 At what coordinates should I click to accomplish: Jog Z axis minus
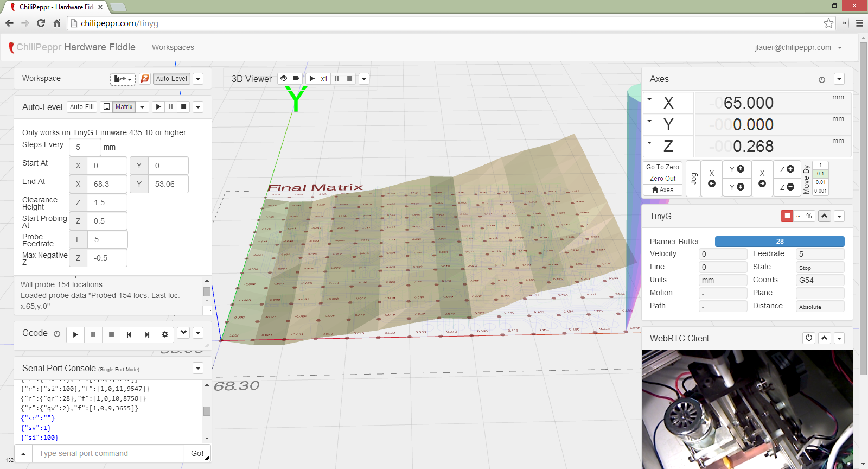tap(787, 187)
